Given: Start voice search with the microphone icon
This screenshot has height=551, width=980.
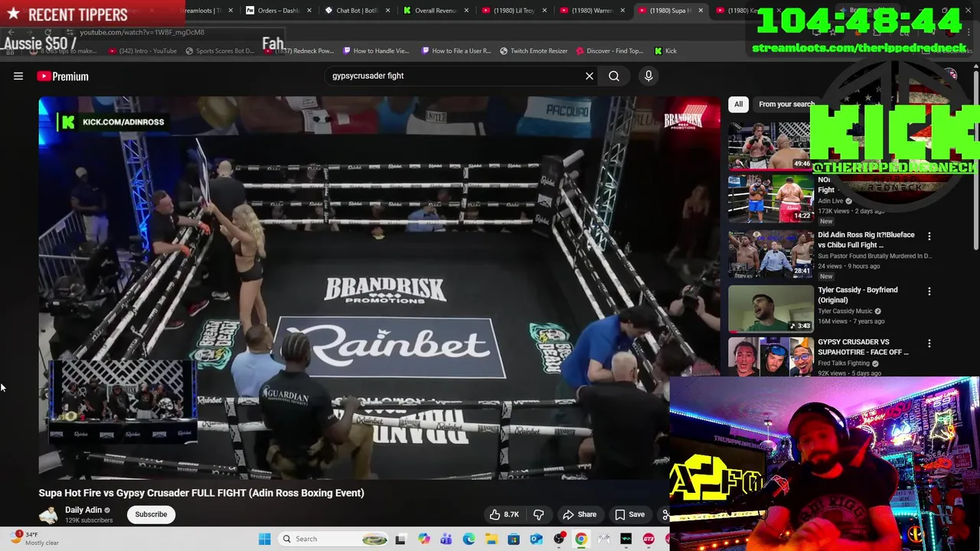Looking at the screenshot, I should (x=648, y=76).
